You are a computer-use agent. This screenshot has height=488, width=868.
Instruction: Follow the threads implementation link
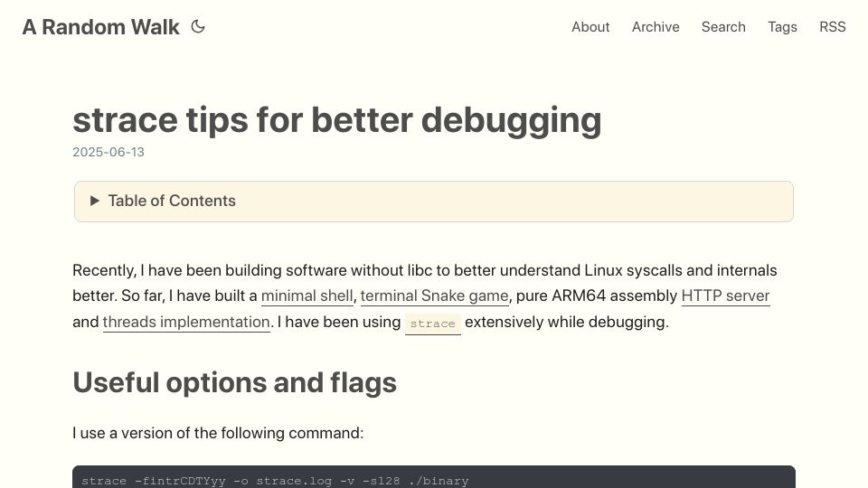tap(186, 322)
